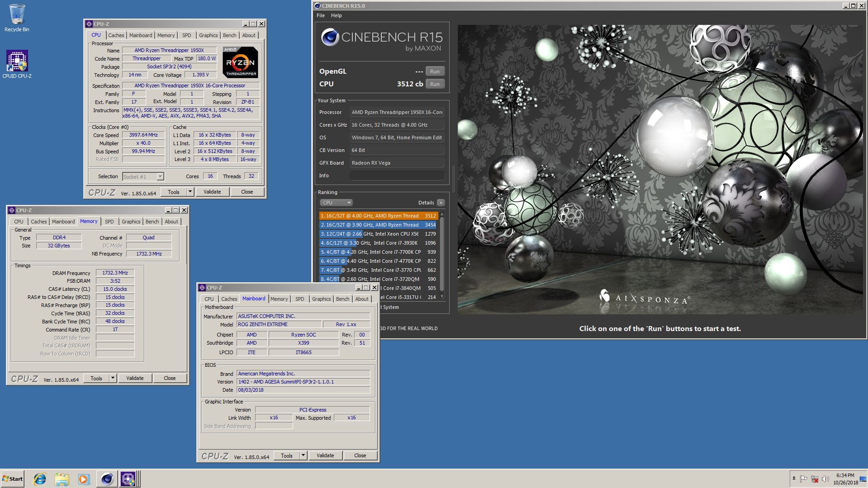The image size is (868, 488).
Task: Click the Cinebench R15 title bar icon
Action: (318, 6)
